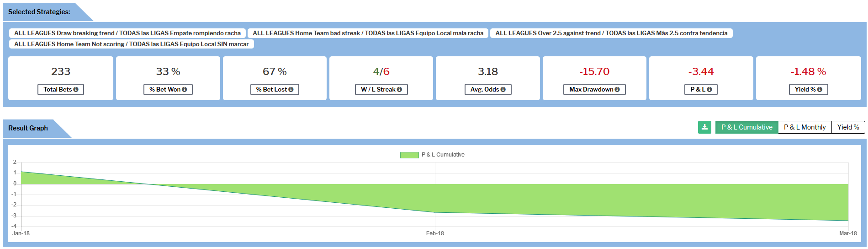Click the 67 % bet lost value
This screenshot has height=249, width=868.
pos(275,72)
